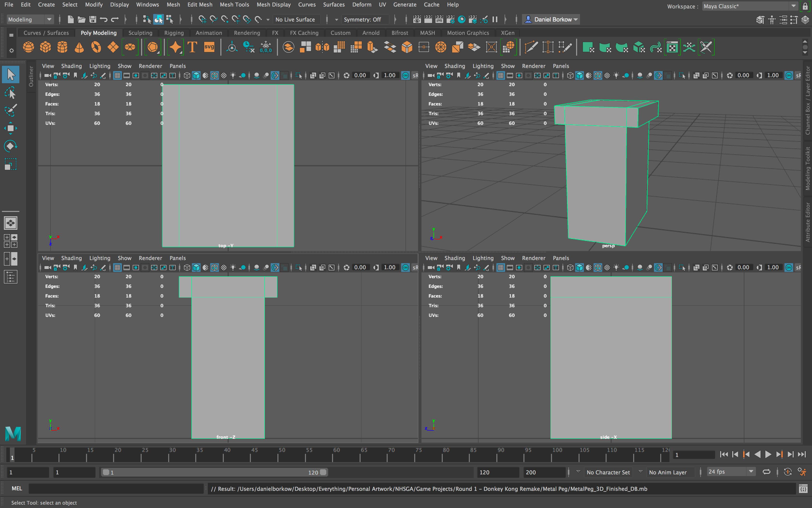
Task: Toggle playback loop mode icon
Action: coord(766,472)
